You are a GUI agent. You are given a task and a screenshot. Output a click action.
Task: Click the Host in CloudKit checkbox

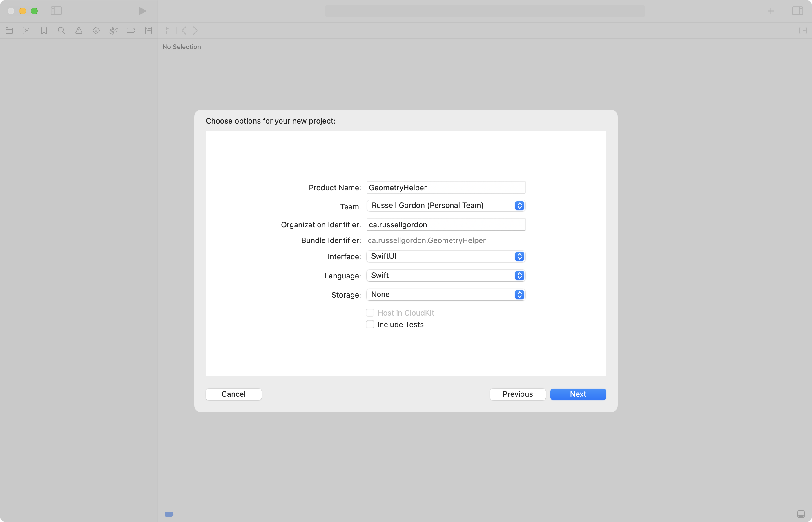370,313
